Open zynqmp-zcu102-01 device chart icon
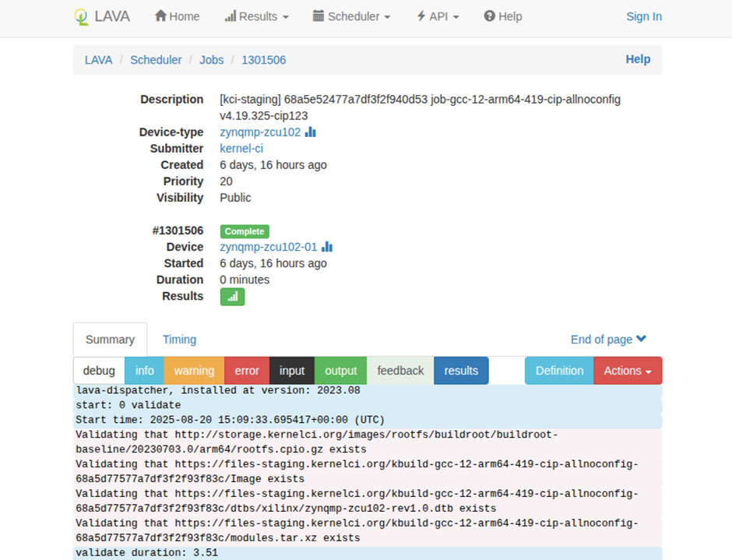 327,247
